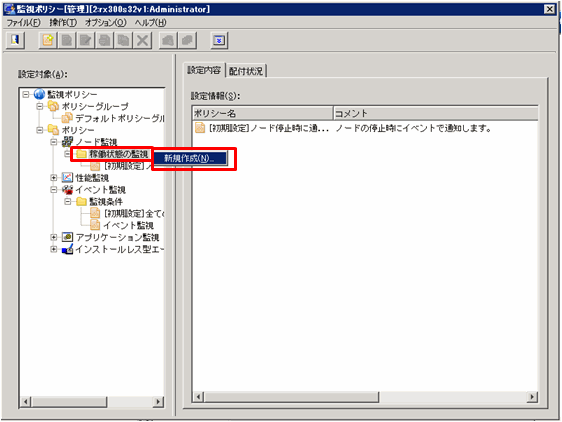Click the コメント column header

pos(435,113)
